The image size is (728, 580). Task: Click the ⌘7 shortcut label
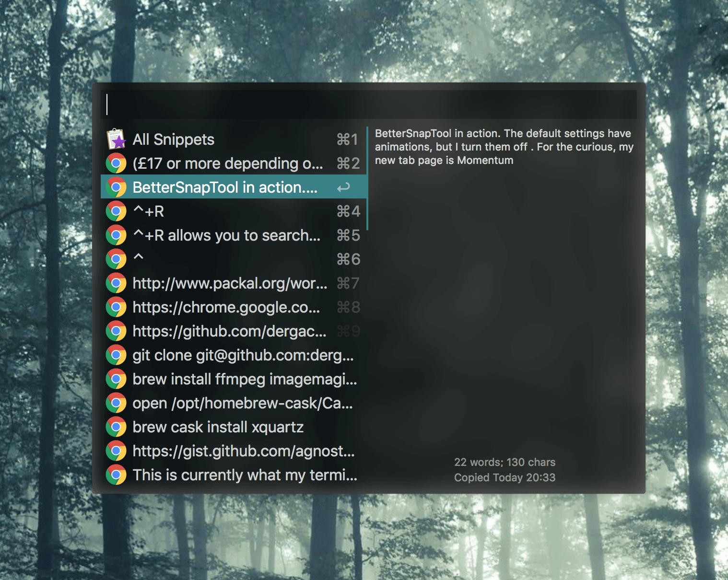pyautogui.click(x=348, y=283)
